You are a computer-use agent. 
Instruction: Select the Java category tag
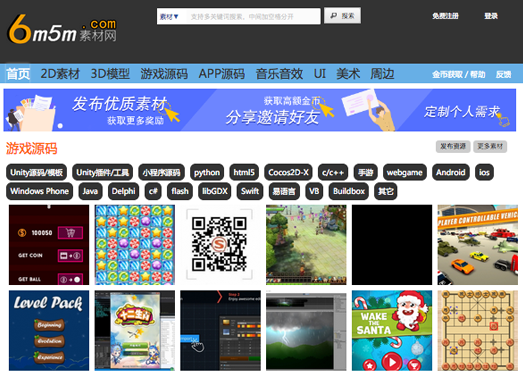[90, 191]
